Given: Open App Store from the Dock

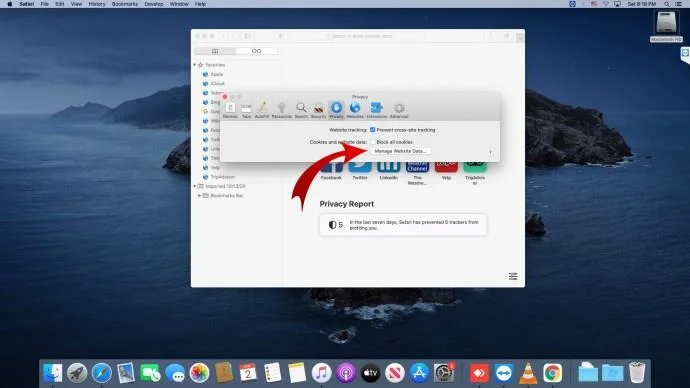Looking at the screenshot, I should coord(419,373).
